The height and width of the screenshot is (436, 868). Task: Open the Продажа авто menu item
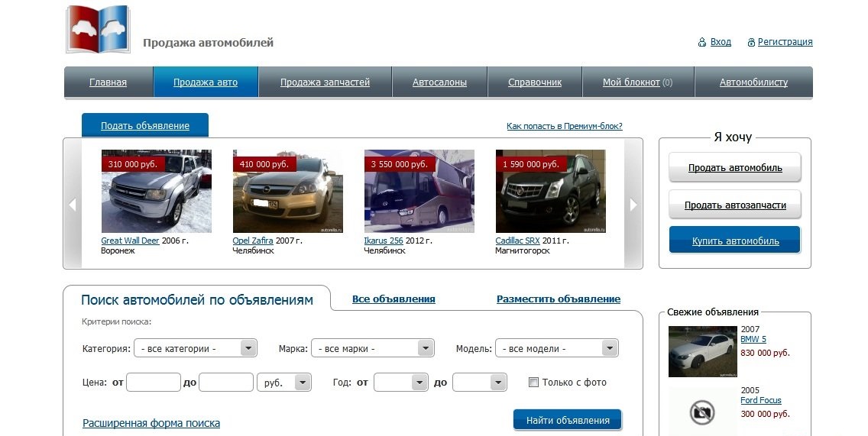point(206,82)
